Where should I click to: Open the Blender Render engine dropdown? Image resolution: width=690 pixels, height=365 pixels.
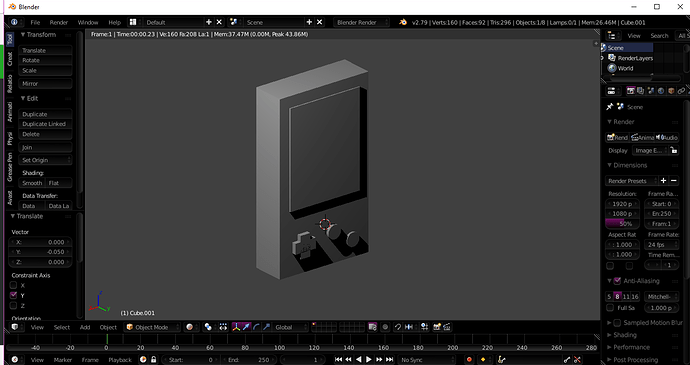coord(361,22)
